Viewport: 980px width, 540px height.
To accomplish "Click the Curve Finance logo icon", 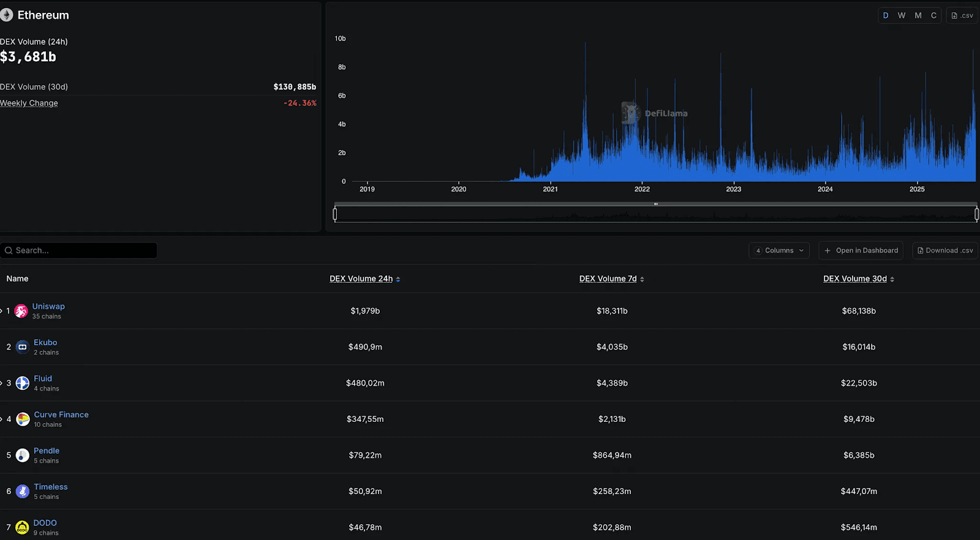I will point(23,419).
